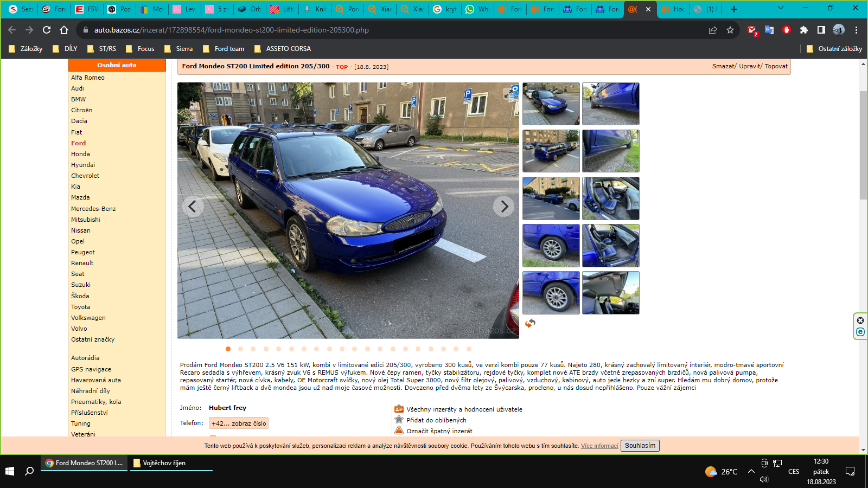Viewport: 868px width, 488px height.
Task: Switch to 'FSV' browser tab
Action: point(87,9)
